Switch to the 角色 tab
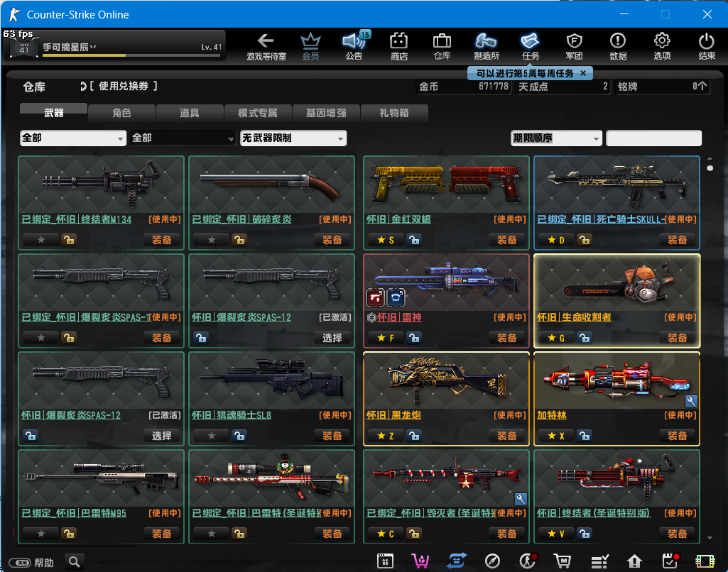This screenshot has width=728, height=572. [x=121, y=113]
